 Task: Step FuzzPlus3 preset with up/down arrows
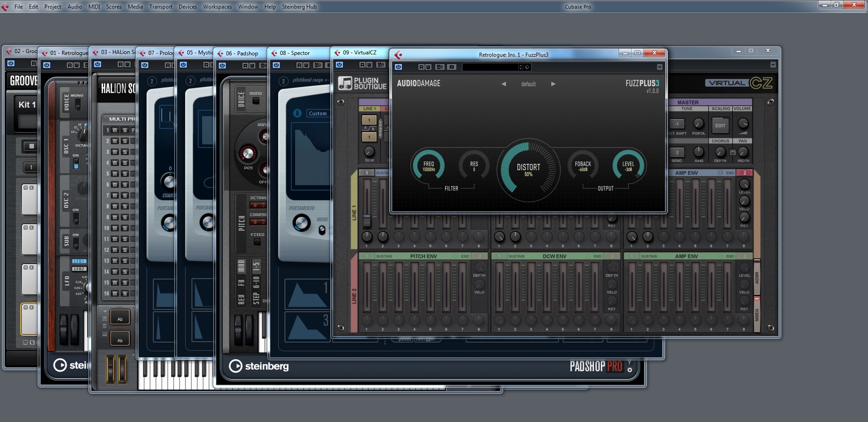(x=520, y=67)
